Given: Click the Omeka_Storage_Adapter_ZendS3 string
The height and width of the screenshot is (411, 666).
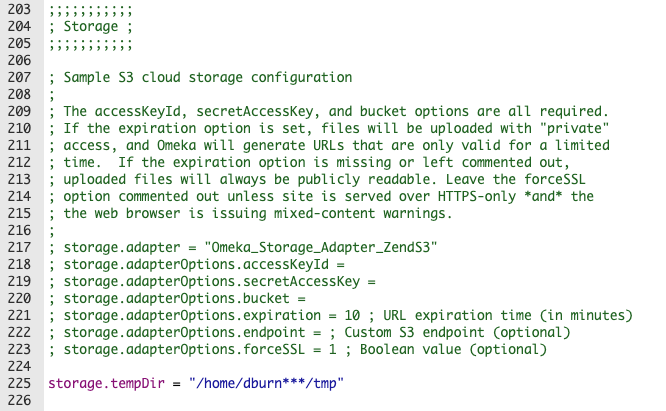Looking at the screenshot, I should point(321,247).
